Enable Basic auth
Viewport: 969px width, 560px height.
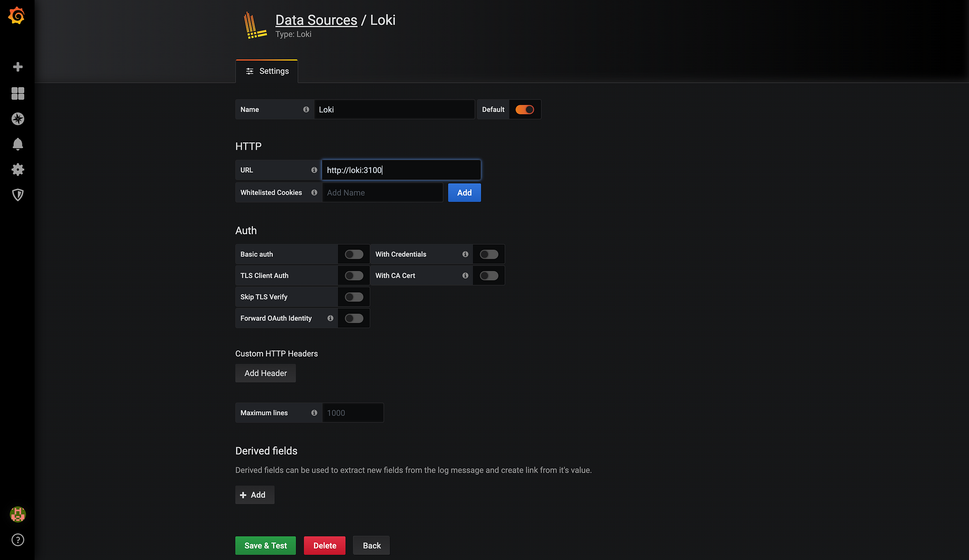(354, 254)
